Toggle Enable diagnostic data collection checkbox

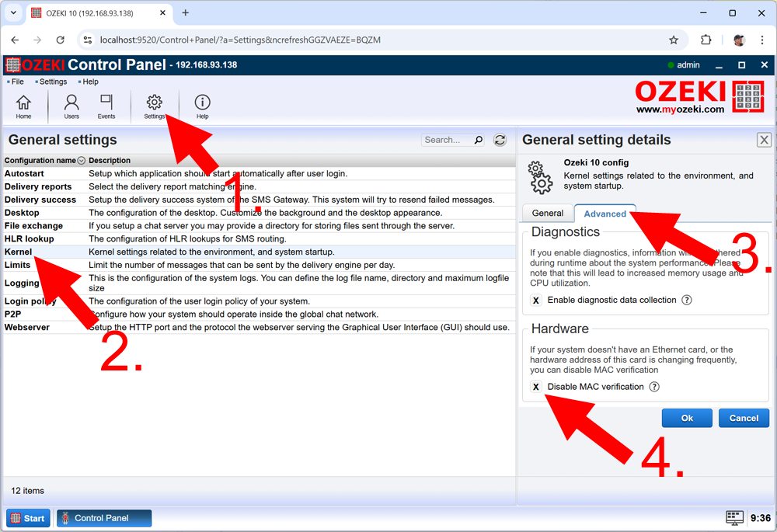(535, 301)
